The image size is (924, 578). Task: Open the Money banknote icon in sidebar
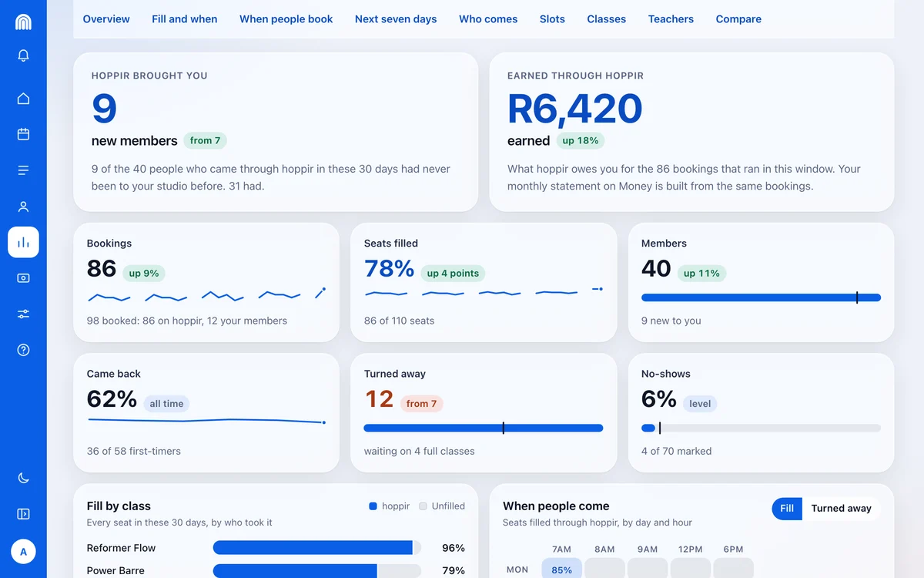(23, 278)
